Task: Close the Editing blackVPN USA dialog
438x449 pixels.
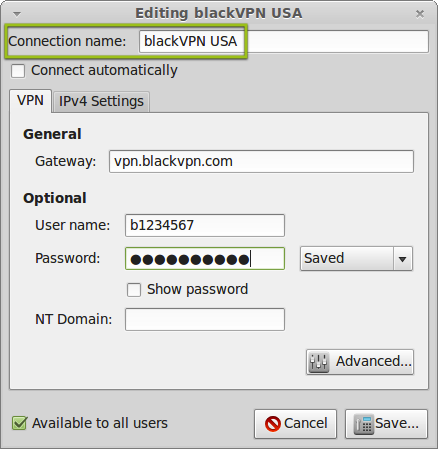Action: coord(420,14)
